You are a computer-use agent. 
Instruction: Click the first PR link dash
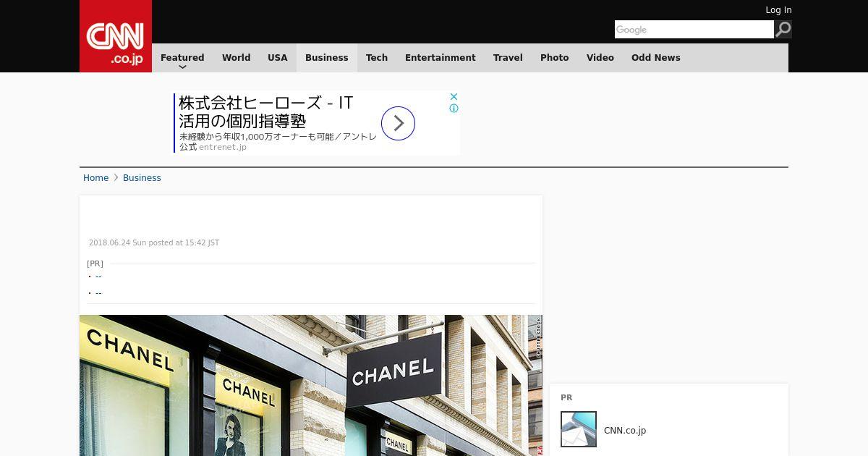tap(98, 276)
